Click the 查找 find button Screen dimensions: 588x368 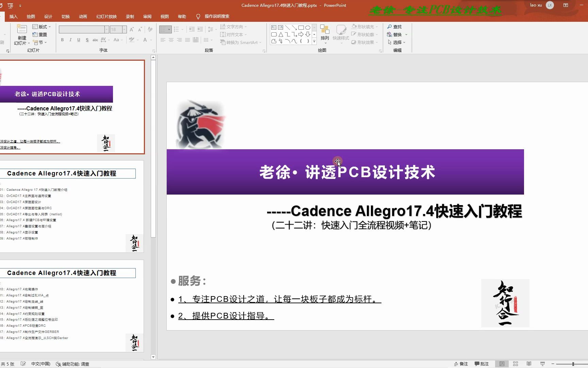pos(394,27)
